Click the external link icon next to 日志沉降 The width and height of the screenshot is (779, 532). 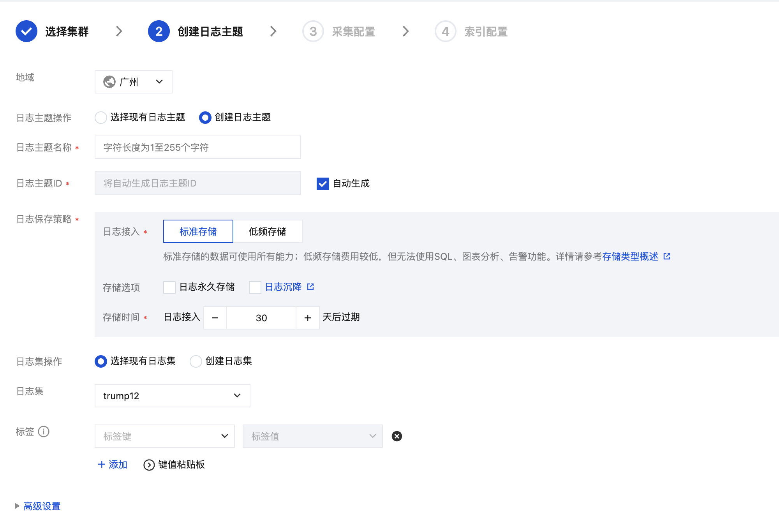point(310,287)
